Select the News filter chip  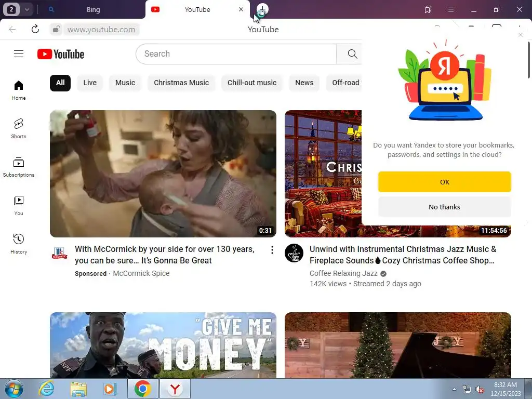304,83
